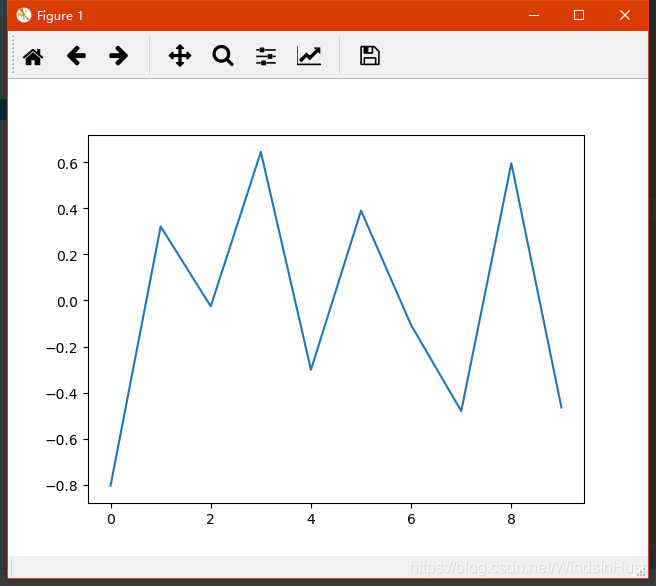Image resolution: width=656 pixels, height=586 pixels.
Task: Reset the plot to original view with Home
Action: click(33, 56)
